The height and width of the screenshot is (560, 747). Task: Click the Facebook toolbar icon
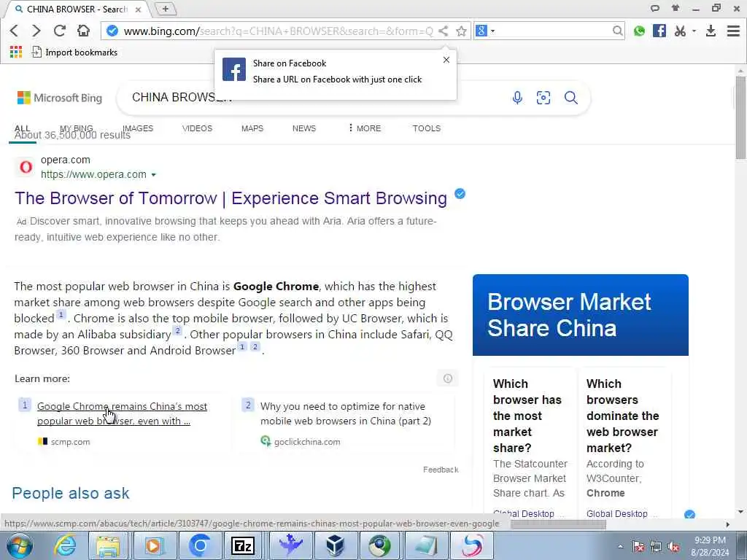click(659, 31)
